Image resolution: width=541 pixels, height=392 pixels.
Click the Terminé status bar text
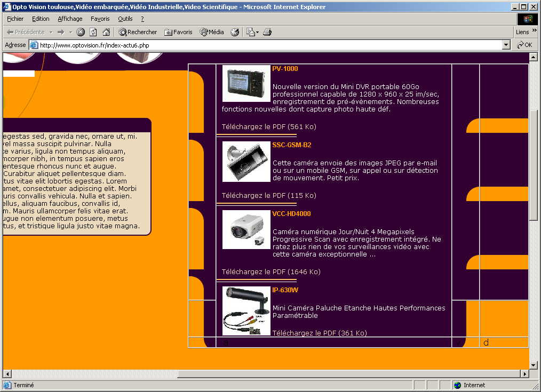tap(23, 385)
